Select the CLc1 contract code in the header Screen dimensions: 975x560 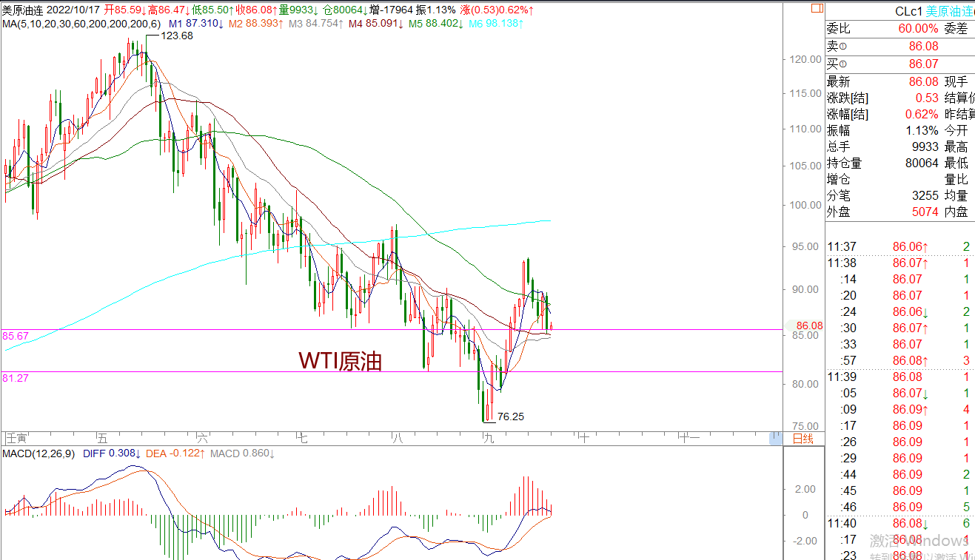pyautogui.click(x=908, y=11)
